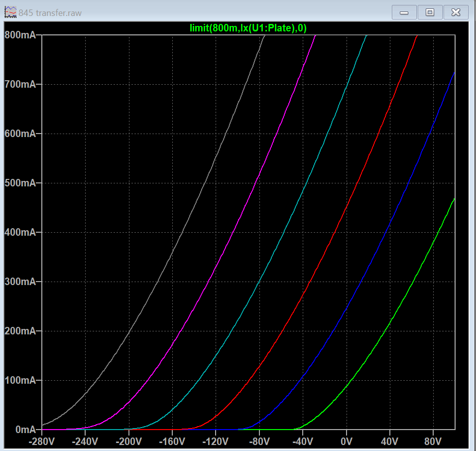Screen dimensions: 476x451
Task: Click the 40V horizontal axis label
Action: coord(389,442)
